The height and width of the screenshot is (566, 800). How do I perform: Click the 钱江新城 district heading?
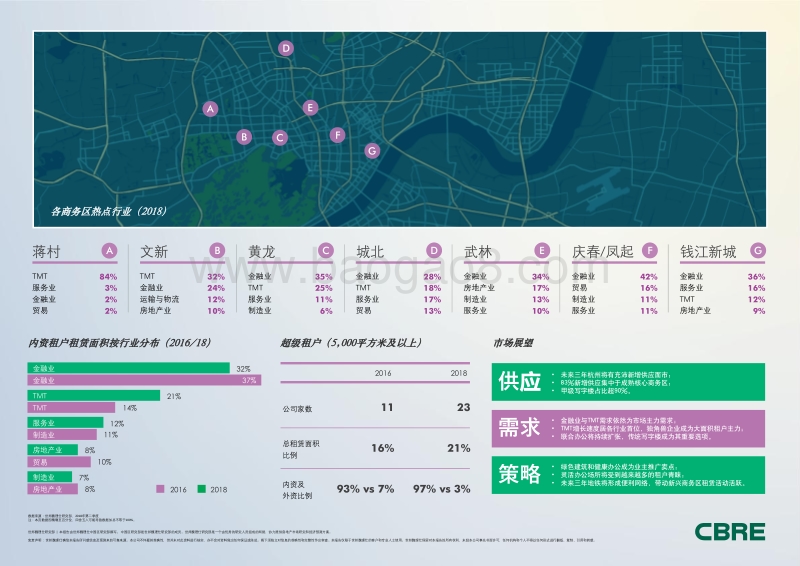point(708,252)
